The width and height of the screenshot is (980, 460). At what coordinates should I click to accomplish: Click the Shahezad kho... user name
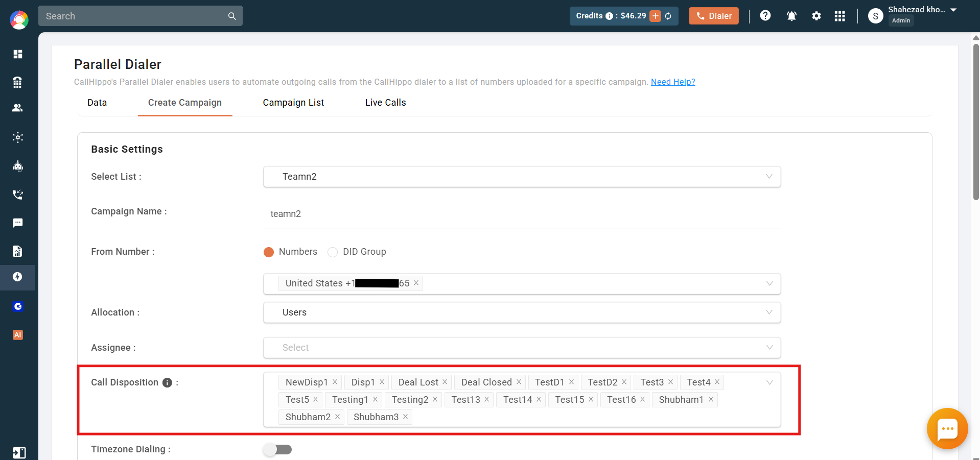click(917, 10)
